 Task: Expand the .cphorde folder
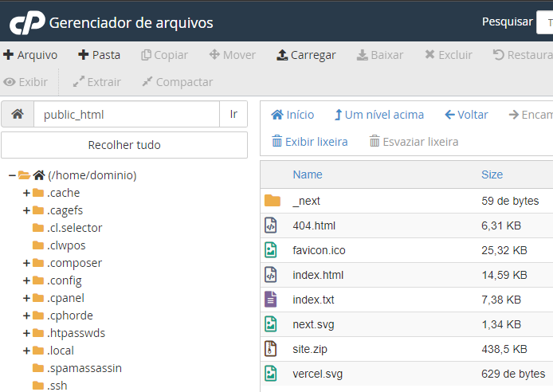[26, 316]
